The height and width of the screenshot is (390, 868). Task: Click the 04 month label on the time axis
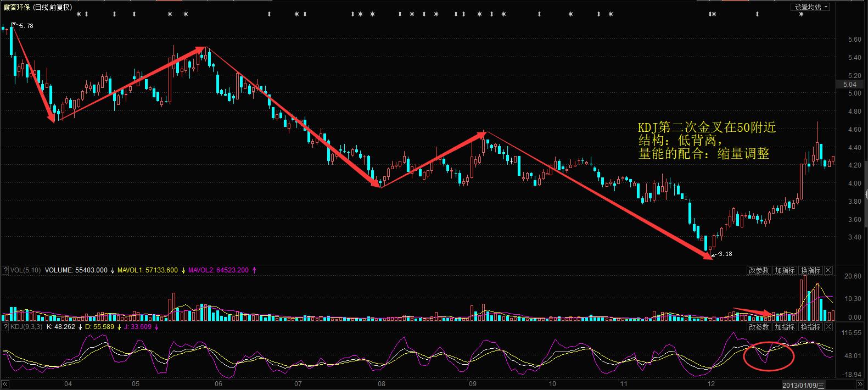point(68,384)
